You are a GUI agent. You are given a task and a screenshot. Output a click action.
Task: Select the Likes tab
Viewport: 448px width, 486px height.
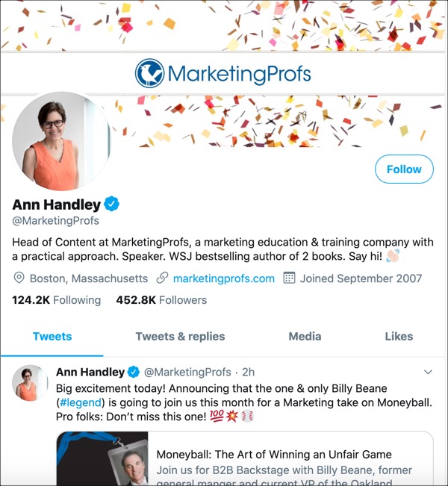[399, 337]
